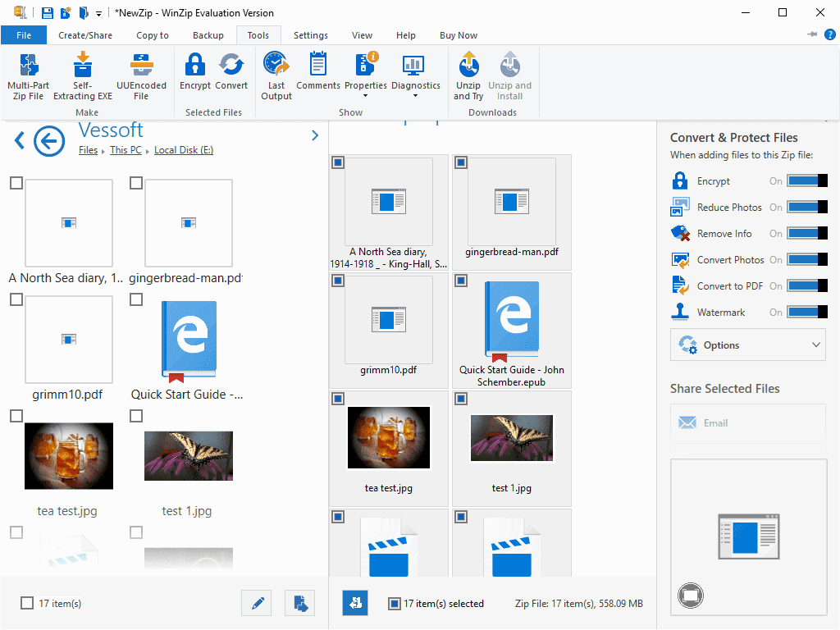
Task: Open the File menu tab
Action: pos(24,35)
